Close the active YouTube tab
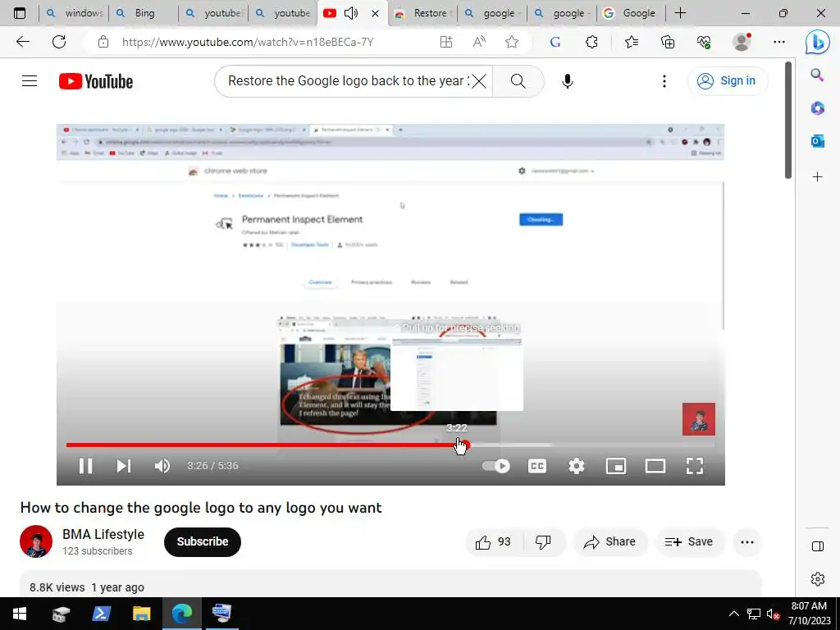 376,13
